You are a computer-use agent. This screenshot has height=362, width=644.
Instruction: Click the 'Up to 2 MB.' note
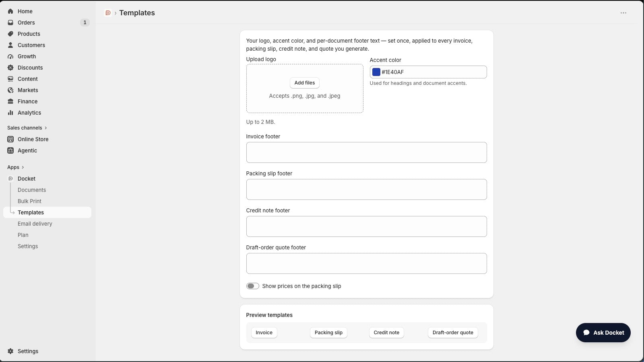(261, 122)
